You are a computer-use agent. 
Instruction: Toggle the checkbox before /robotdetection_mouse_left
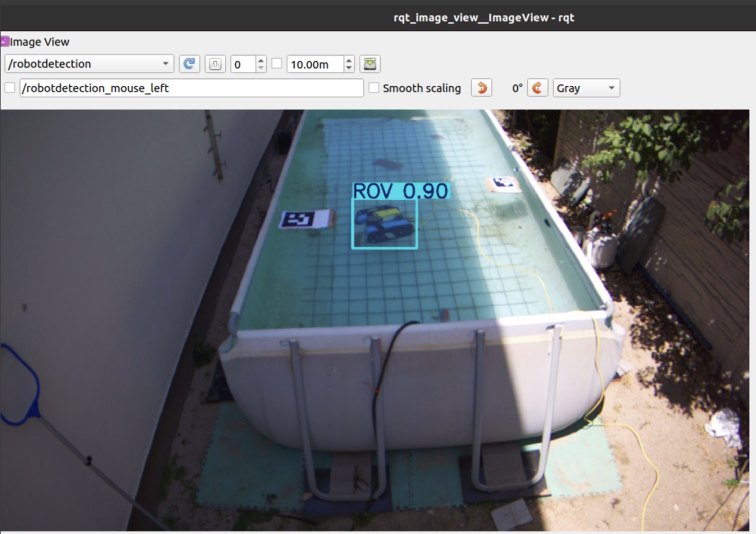(x=10, y=88)
